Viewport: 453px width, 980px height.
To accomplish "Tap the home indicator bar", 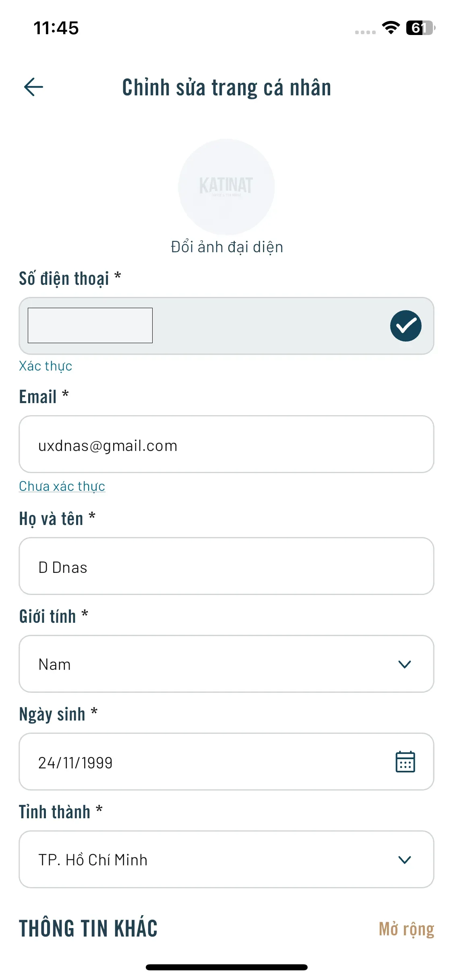I will point(226,967).
